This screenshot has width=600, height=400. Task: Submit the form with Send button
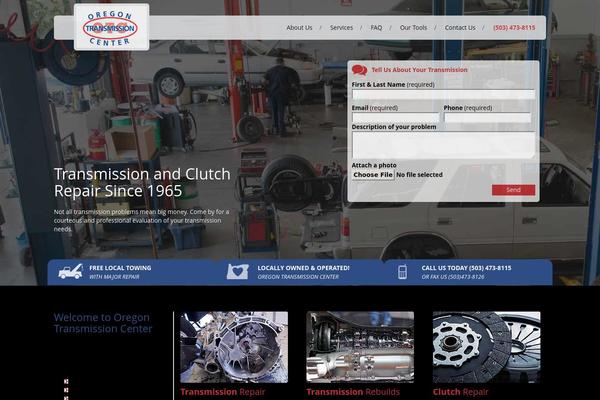point(513,190)
